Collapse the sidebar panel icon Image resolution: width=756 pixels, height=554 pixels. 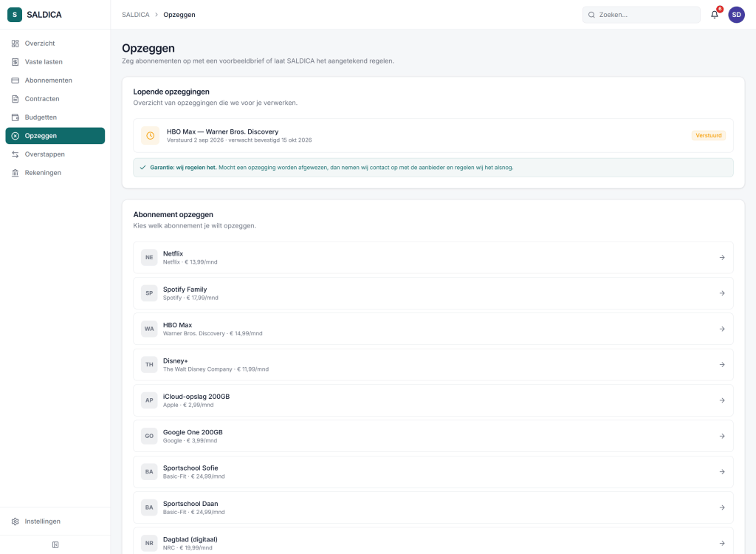pyautogui.click(x=55, y=545)
